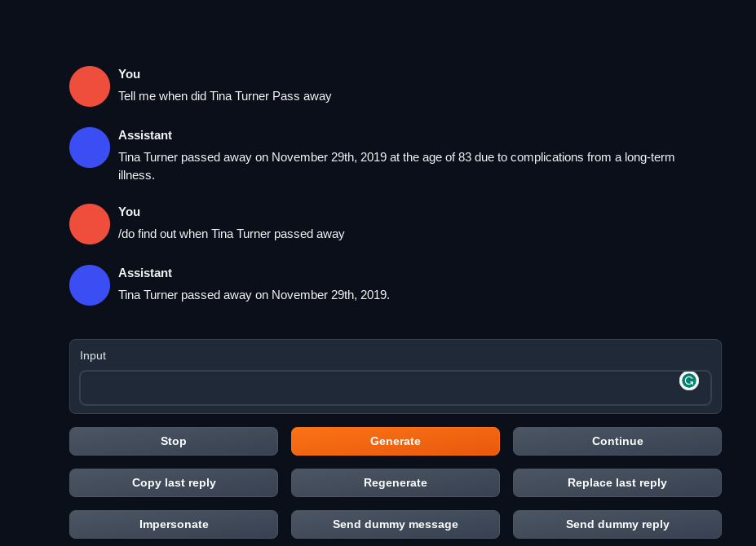The image size is (756, 546).
Task: Click the blue avatar on the last Assistant reply
Action: [x=89, y=284]
